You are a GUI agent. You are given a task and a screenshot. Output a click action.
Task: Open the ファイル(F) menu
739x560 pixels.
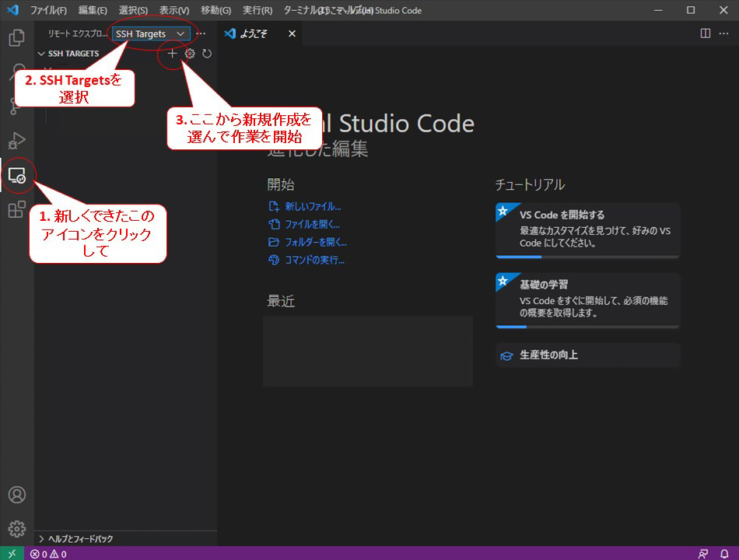click(x=48, y=10)
